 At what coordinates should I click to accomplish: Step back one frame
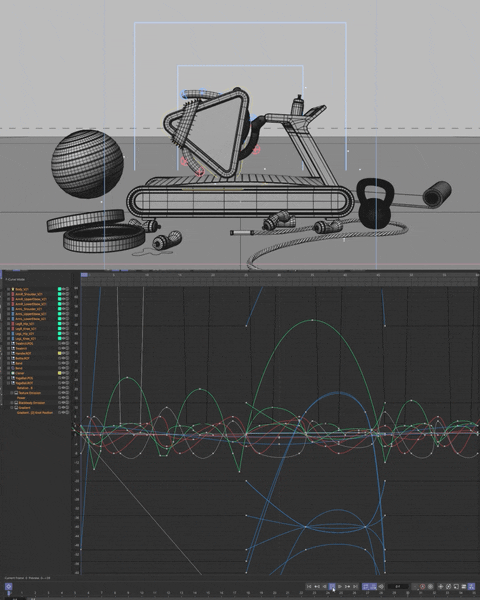pos(324,586)
